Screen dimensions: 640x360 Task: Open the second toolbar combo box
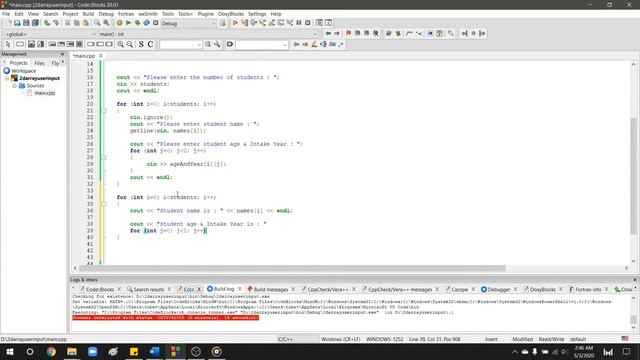(262, 44)
